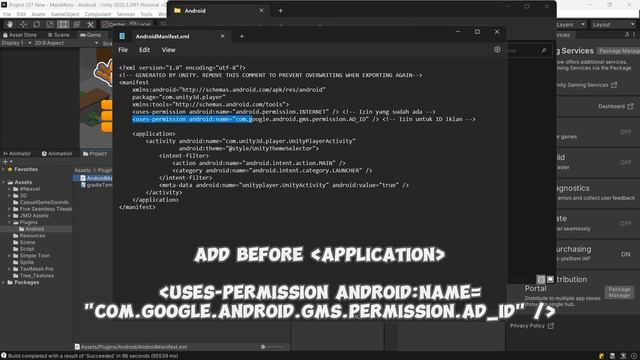Switch to the Animation tab
Viewport: 640px width, 360px height.
57,154
